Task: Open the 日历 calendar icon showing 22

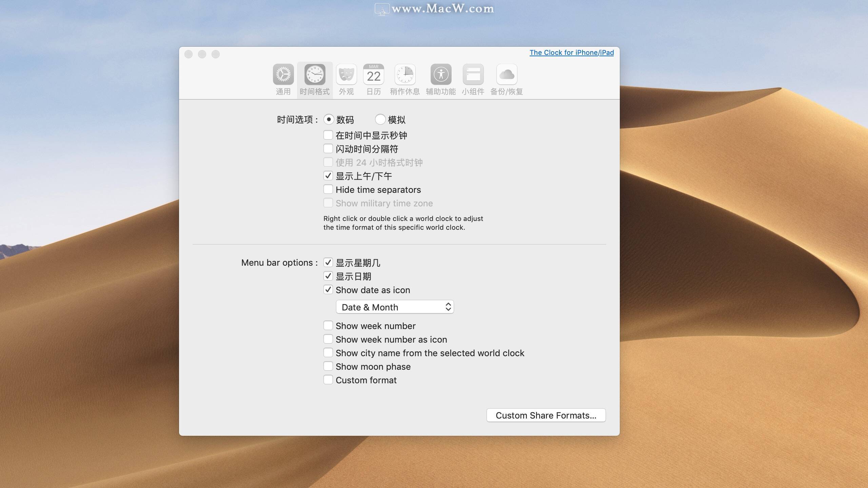Action: point(374,75)
